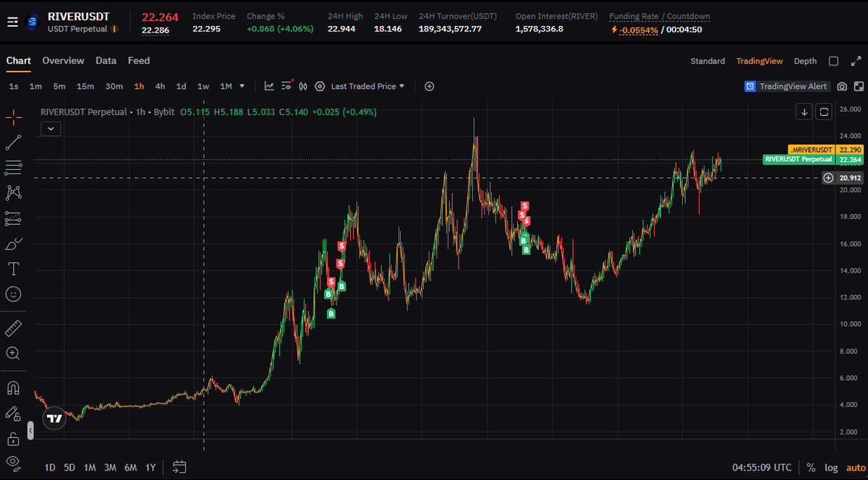Viewport: 868px width, 480px height.
Task: Open the Last Traded Price dropdown
Action: [x=367, y=86]
